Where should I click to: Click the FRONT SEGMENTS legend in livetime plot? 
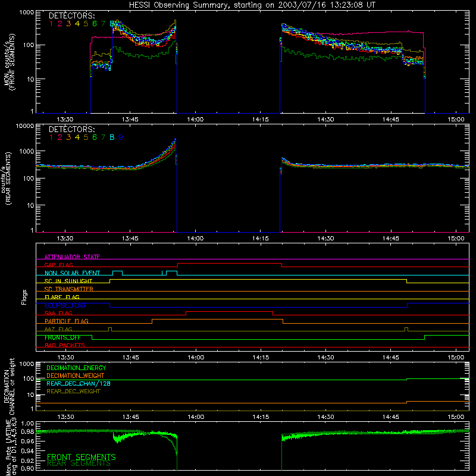[x=82, y=457]
